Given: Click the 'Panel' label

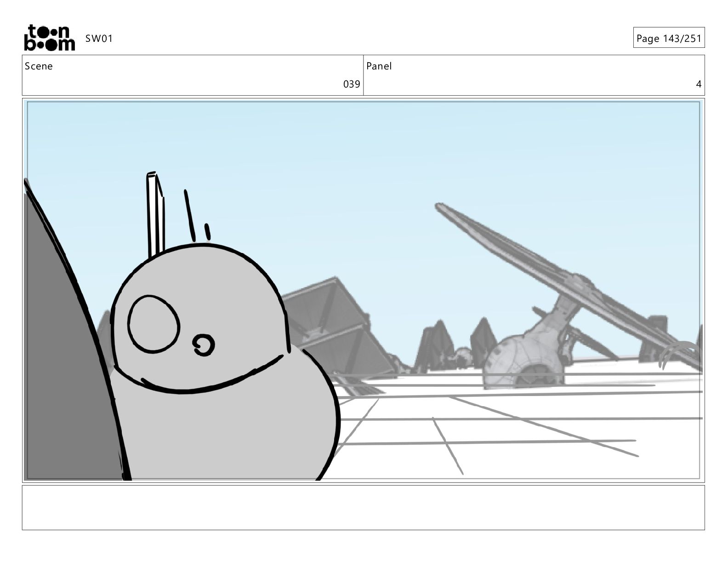Looking at the screenshot, I should pyautogui.click(x=379, y=66).
